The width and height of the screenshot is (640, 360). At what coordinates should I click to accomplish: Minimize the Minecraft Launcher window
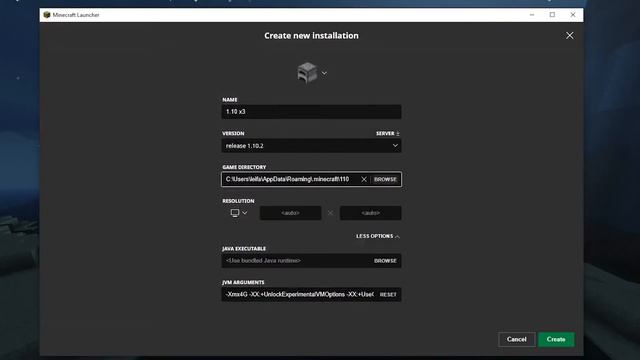[532, 15]
